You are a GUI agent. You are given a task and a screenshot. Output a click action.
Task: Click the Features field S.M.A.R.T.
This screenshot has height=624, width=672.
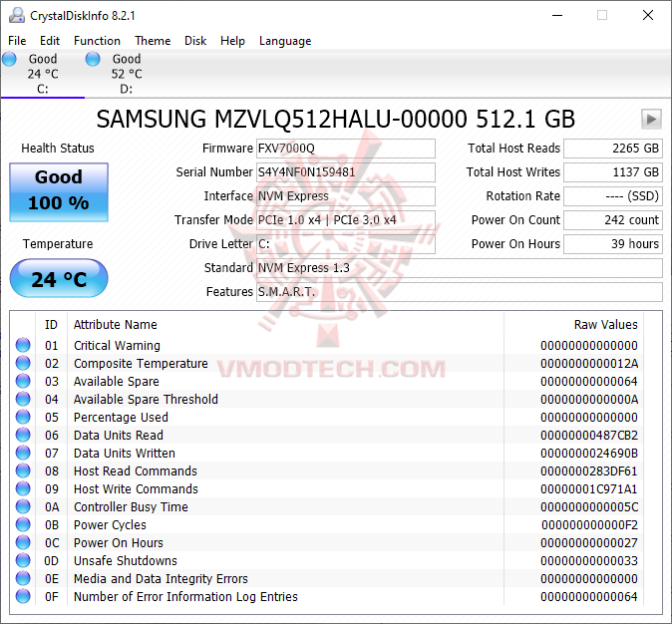tap(460, 292)
